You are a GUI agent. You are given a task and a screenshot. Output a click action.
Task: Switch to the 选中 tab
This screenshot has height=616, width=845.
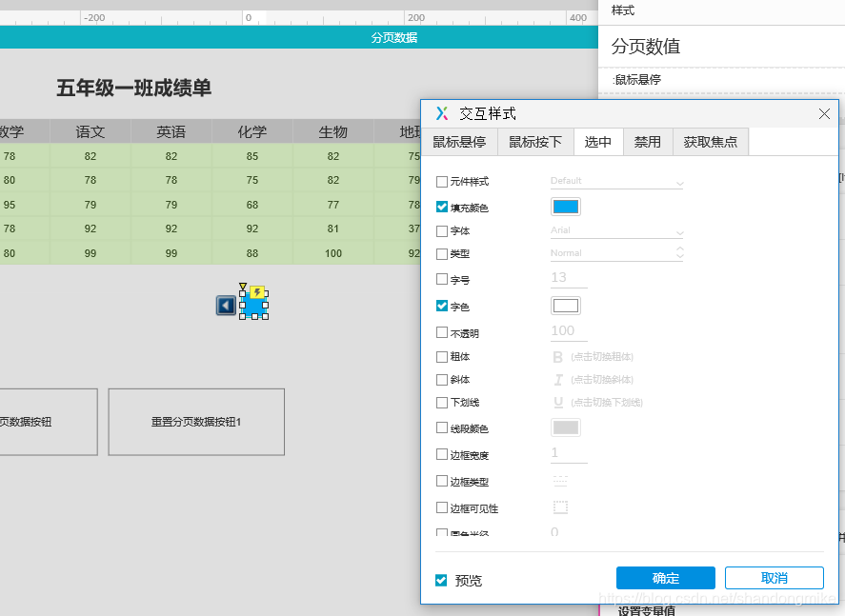click(x=598, y=142)
